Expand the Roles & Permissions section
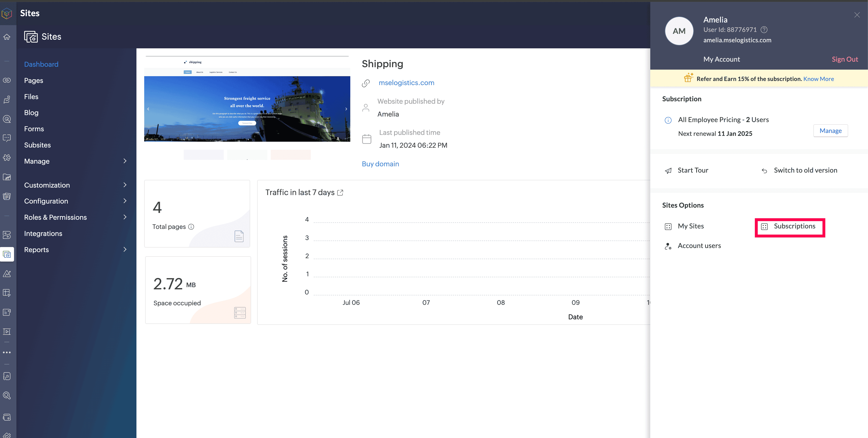Viewport: 868px width, 438px height. [125, 217]
